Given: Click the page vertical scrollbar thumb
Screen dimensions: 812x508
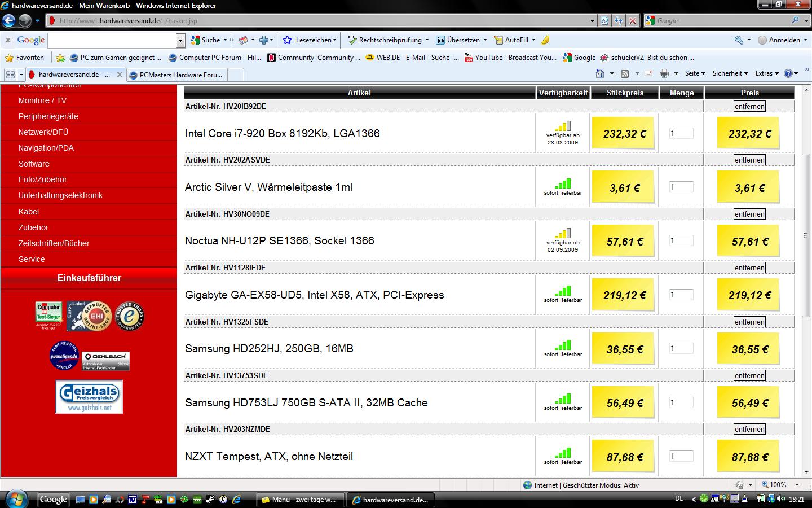Looking at the screenshot, I should point(806,235).
